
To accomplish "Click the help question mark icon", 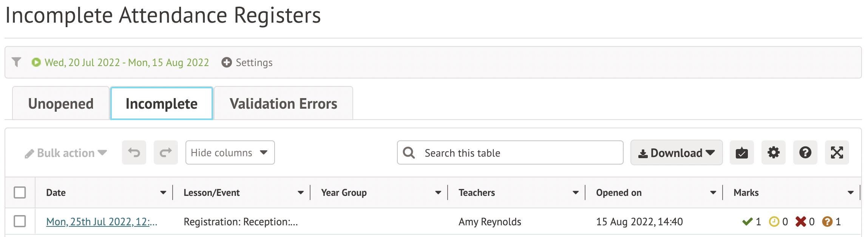I will pos(805,153).
